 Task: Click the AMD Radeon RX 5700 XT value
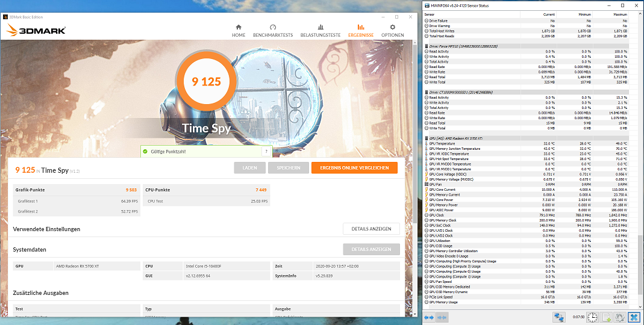(x=77, y=266)
